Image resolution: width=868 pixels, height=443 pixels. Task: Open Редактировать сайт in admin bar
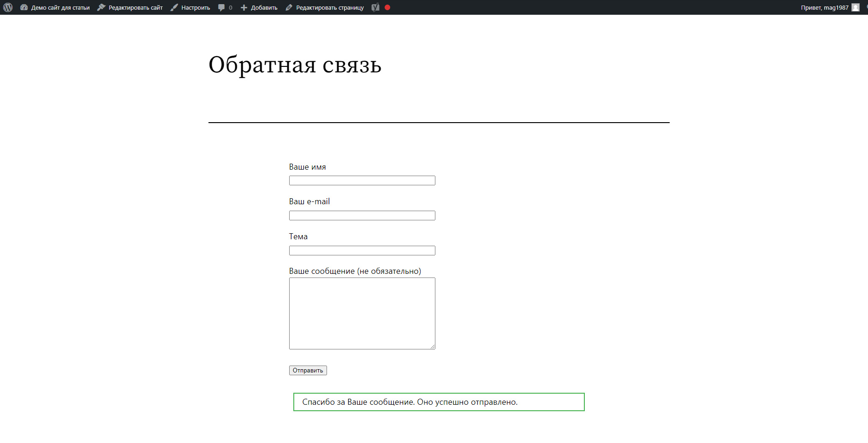point(135,7)
